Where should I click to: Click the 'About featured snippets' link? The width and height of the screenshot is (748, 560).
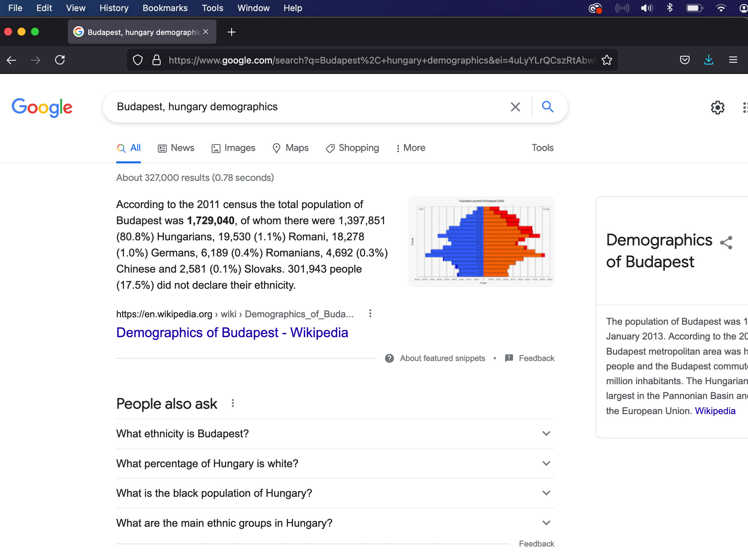click(442, 358)
